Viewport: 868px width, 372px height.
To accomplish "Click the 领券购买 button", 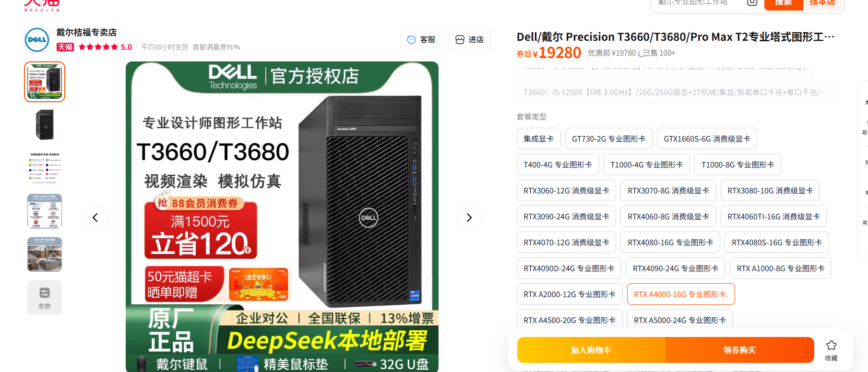I will (x=739, y=350).
